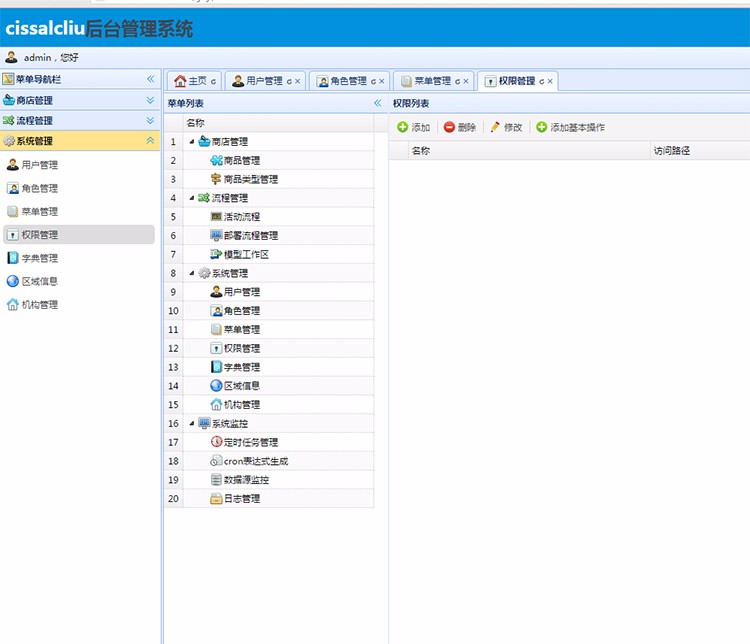Close the 角色管理 tab
Screen dimensions: 750x644
tap(382, 82)
